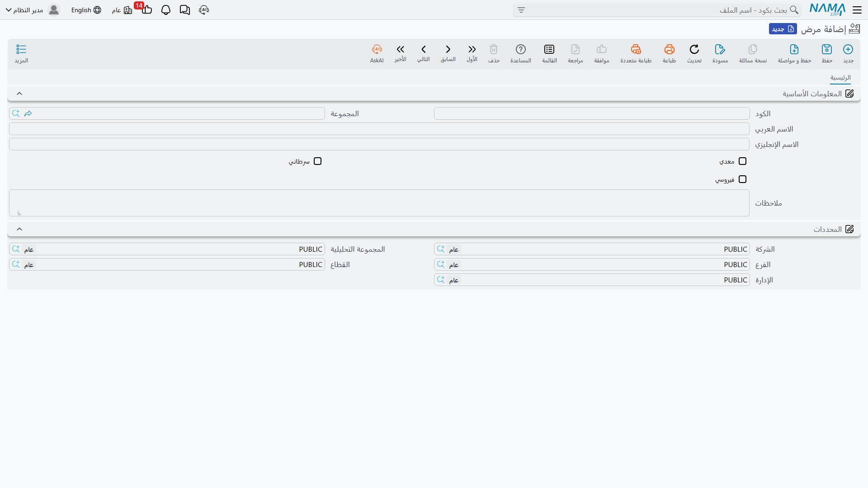The width and height of the screenshot is (868, 488).
Task: Click the الشركة PUBLIC field
Action: click(x=592, y=249)
